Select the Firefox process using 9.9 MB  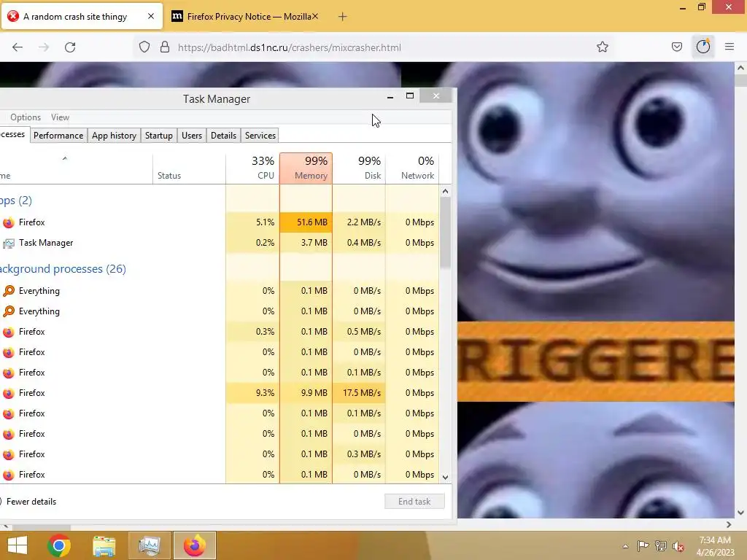coord(219,393)
